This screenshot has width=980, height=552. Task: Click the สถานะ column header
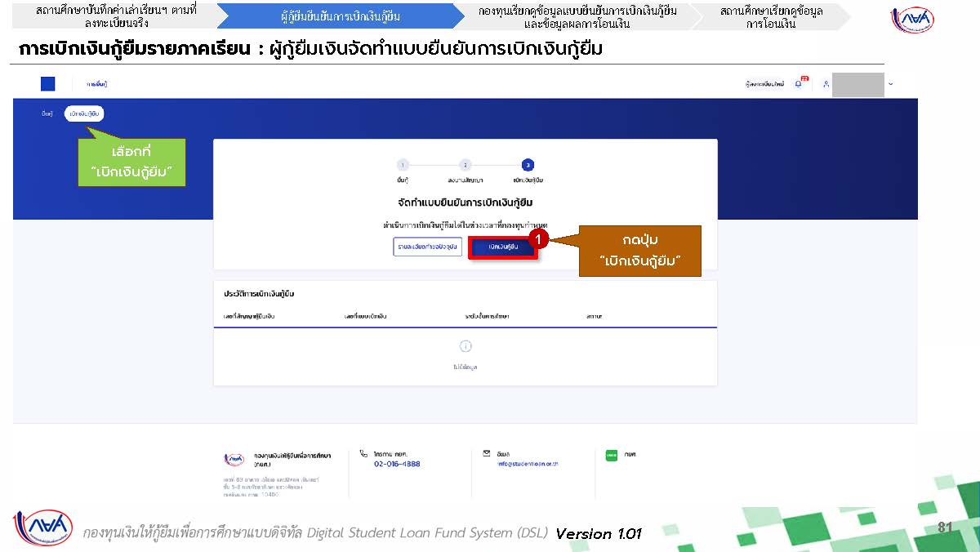coord(595,315)
